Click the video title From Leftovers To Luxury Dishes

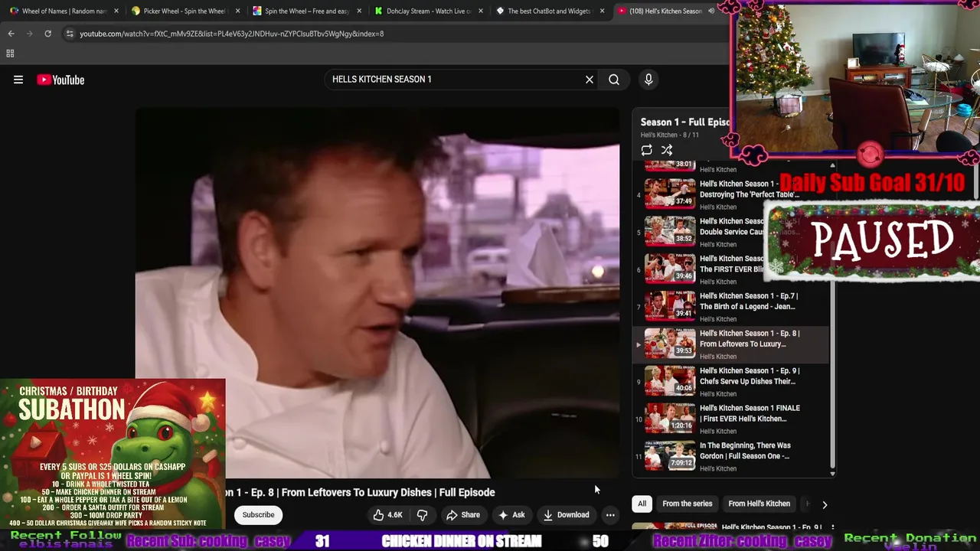(360, 492)
